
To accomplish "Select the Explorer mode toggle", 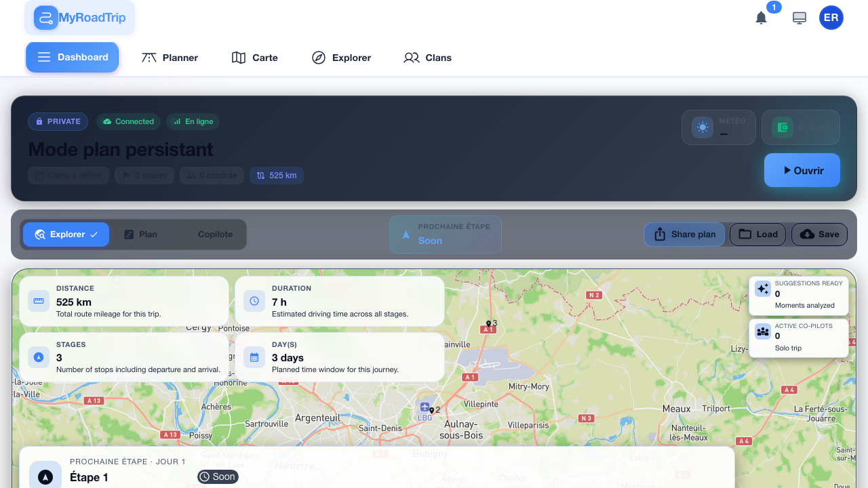I will (66, 235).
